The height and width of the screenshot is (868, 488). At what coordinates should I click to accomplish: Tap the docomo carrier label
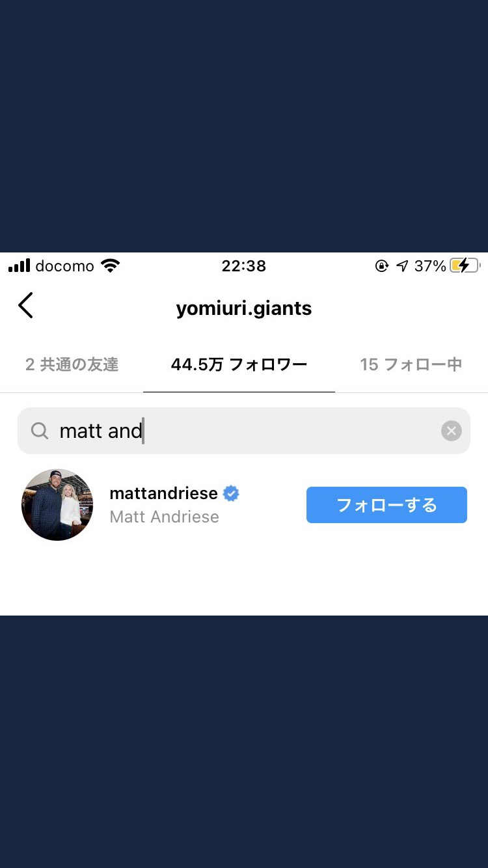click(x=64, y=265)
